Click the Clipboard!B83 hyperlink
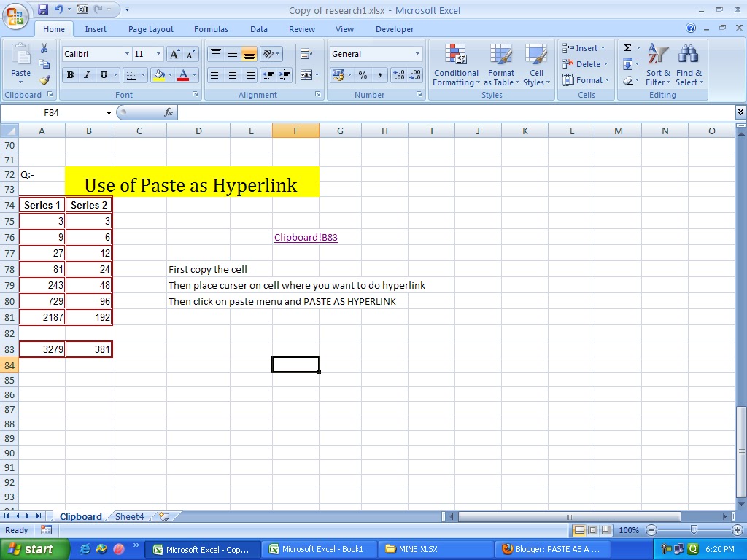The image size is (747, 560). coord(305,237)
